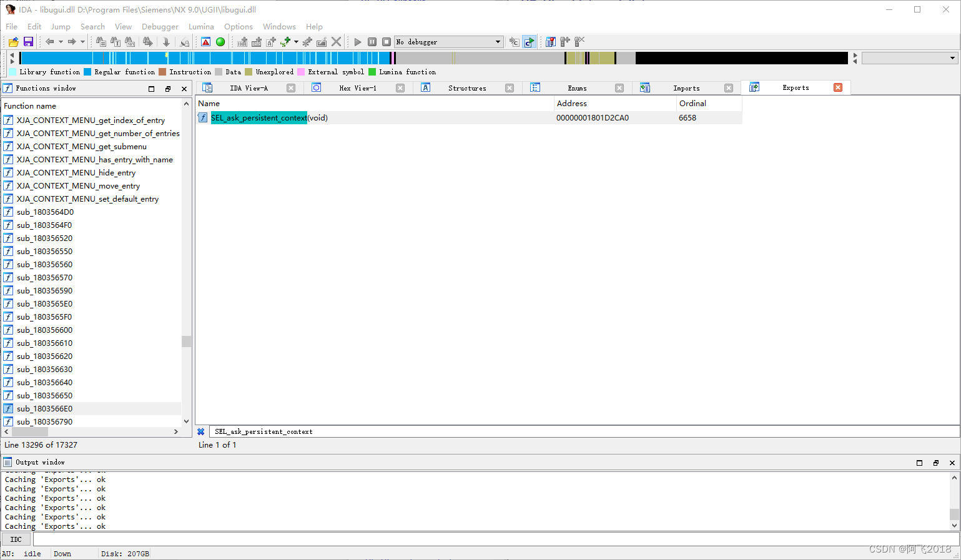Screen dimensions: 961x560
Task: Open a file with the Open icon
Action: pyautogui.click(x=12, y=41)
